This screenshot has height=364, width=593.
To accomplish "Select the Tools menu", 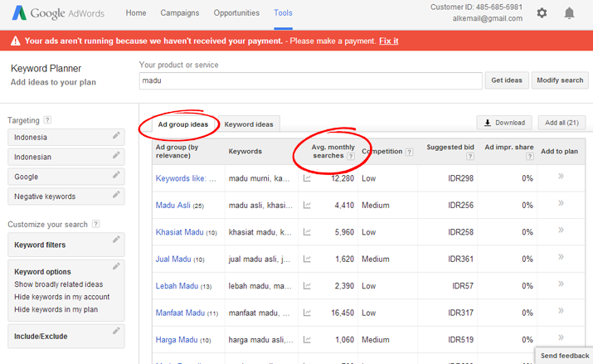I will tap(283, 12).
